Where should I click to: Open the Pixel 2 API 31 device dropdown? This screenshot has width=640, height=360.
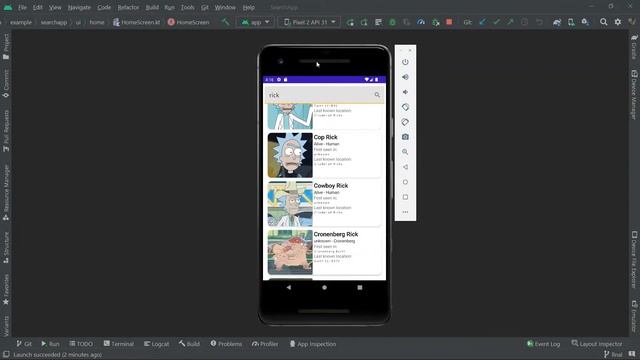[x=309, y=22]
